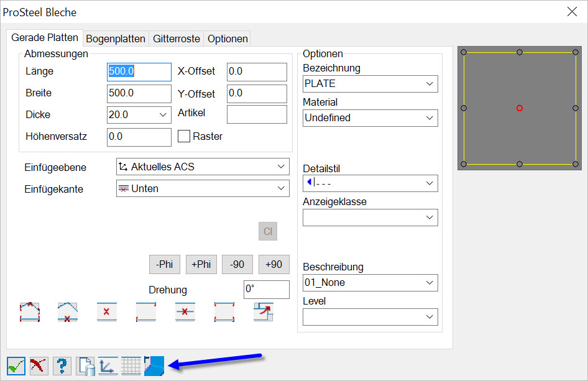This screenshot has width=588, height=381.
Task: Open the Level dropdown
Action: (x=370, y=317)
